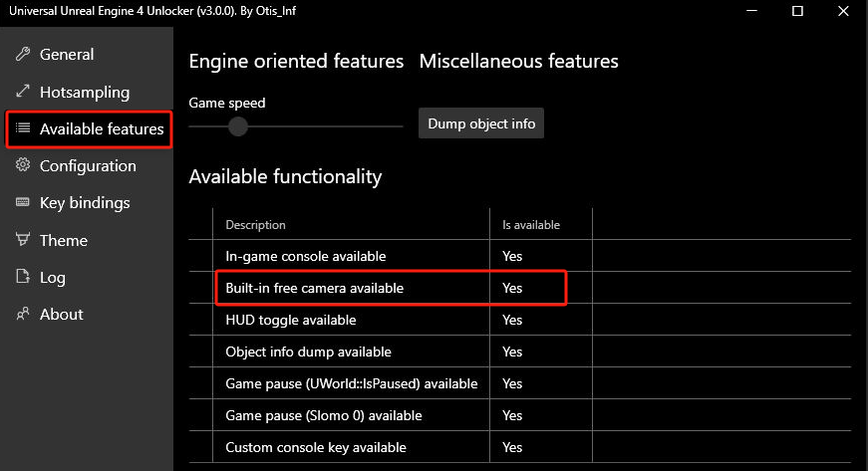
Task: Click the Game speed slider handle
Action: click(238, 126)
